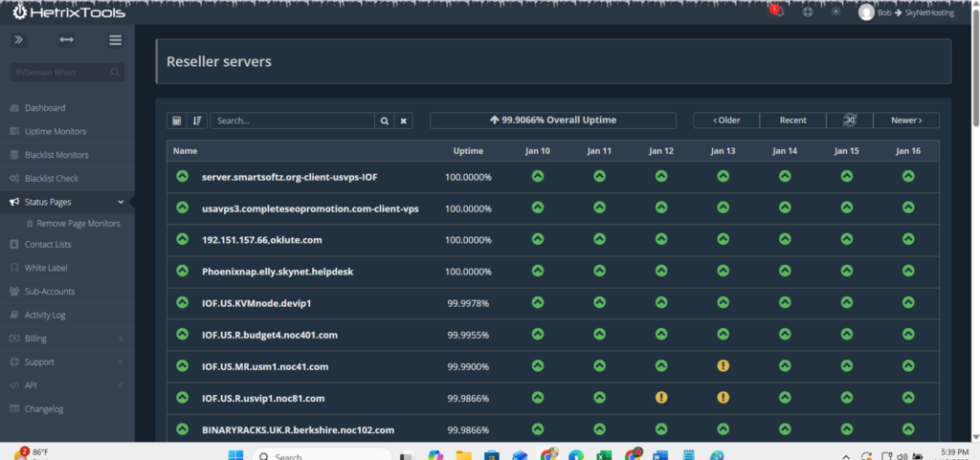Viewport: 980px width, 460px height.
Task: Click usavps3.completeseopromotion.com-client-vps monitor name
Action: click(310, 209)
